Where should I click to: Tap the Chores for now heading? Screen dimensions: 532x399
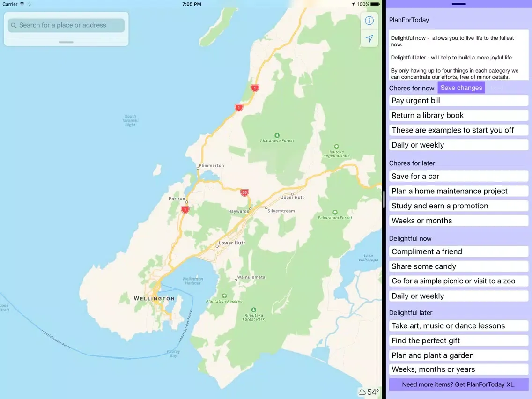[412, 88]
